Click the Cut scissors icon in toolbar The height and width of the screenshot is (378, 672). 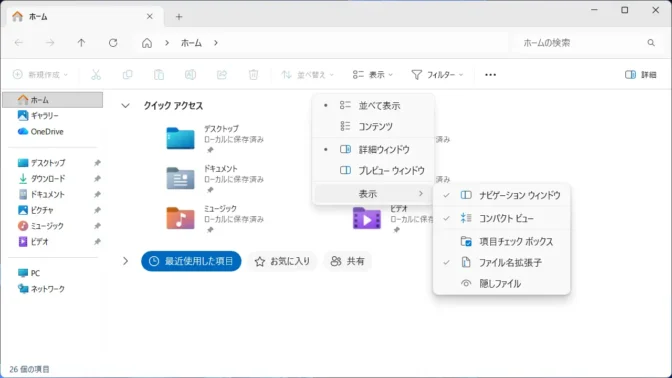pyautogui.click(x=96, y=75)
